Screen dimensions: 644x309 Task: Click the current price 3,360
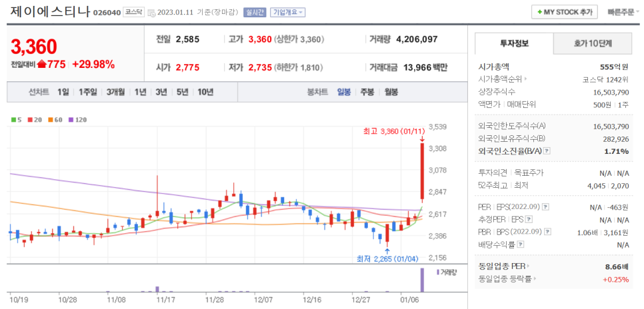pos(34,47)
